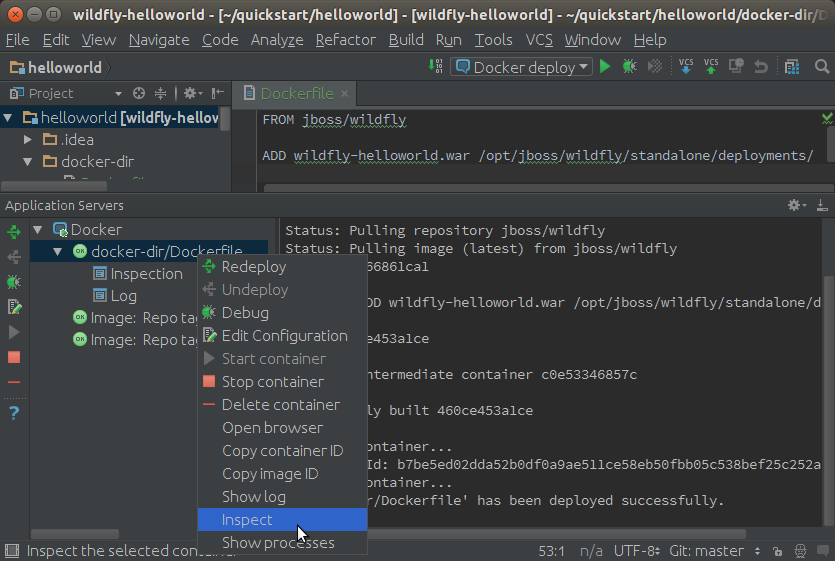Click the green Run button in main toolbar
This screenshot has width=835, height=561.
coord(604,67)
